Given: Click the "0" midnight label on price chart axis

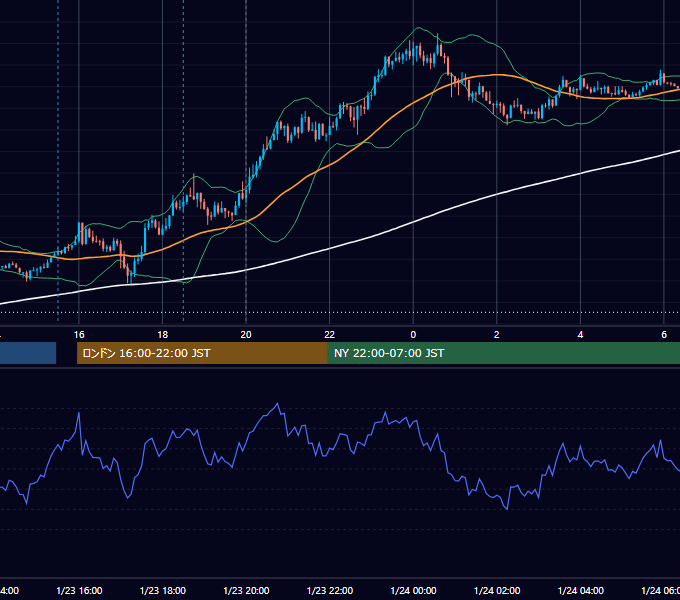Looking at the screenshot, I should 413,335.
